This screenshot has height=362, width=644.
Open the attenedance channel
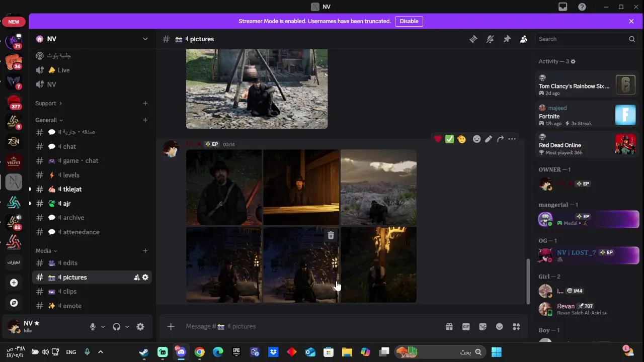(x=93, y=232)
